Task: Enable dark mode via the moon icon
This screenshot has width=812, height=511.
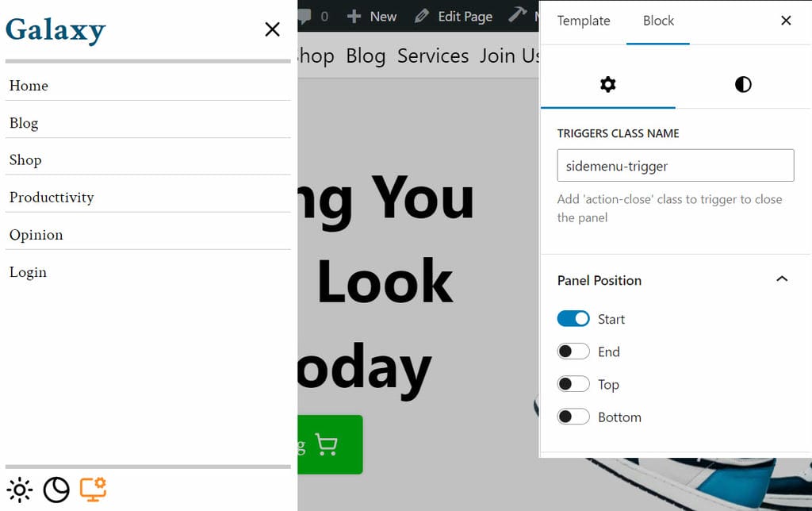Action: coord(56,490)
